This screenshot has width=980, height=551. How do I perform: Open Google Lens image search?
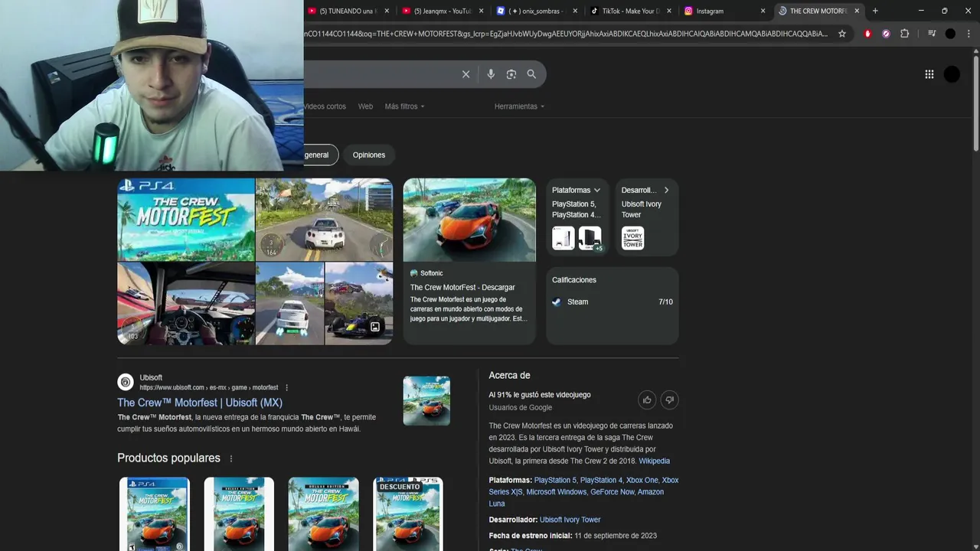(511, 74)
